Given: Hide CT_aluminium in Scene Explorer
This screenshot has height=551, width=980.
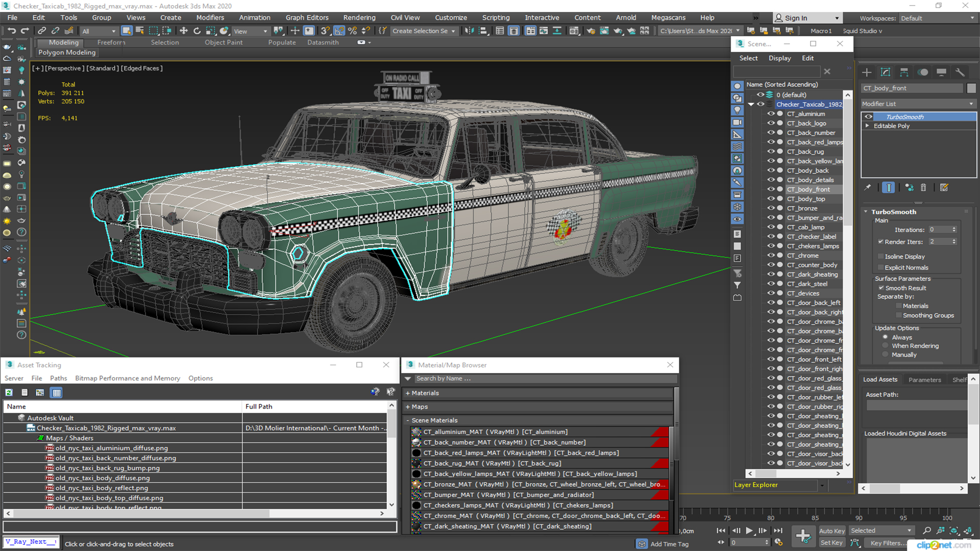Looking at the screenshot, I should (771, 114).
